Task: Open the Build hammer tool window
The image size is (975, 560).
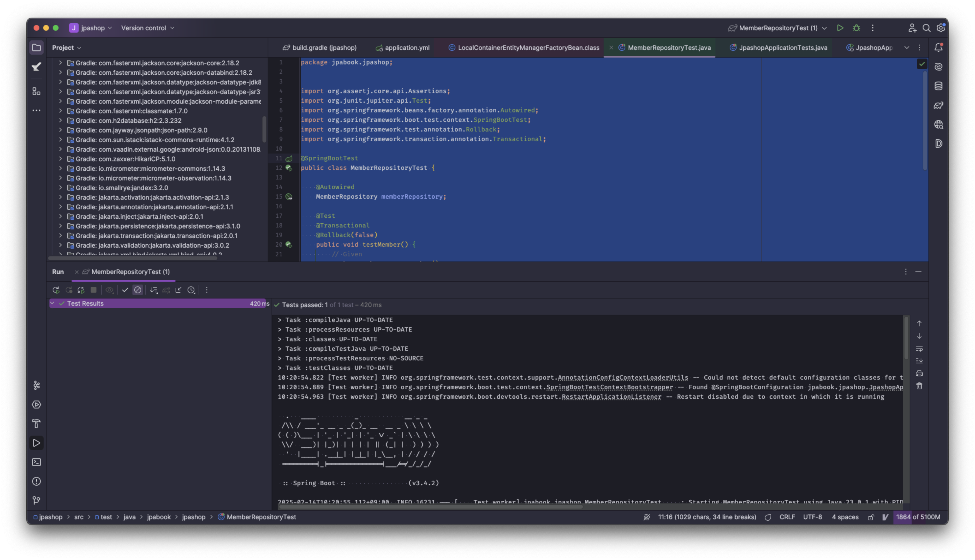Action: click(x=36, y=424)
